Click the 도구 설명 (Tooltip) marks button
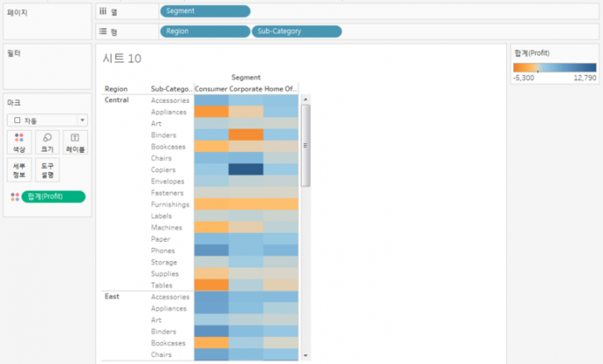This screenshot has height=364, width=603. 47,169
